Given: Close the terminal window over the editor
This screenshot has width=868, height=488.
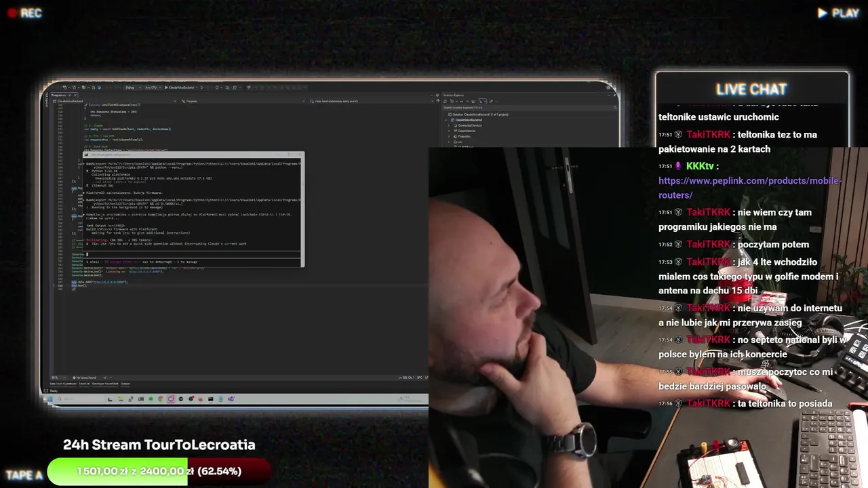Looking at the screenshot, I should coord(300,155).
